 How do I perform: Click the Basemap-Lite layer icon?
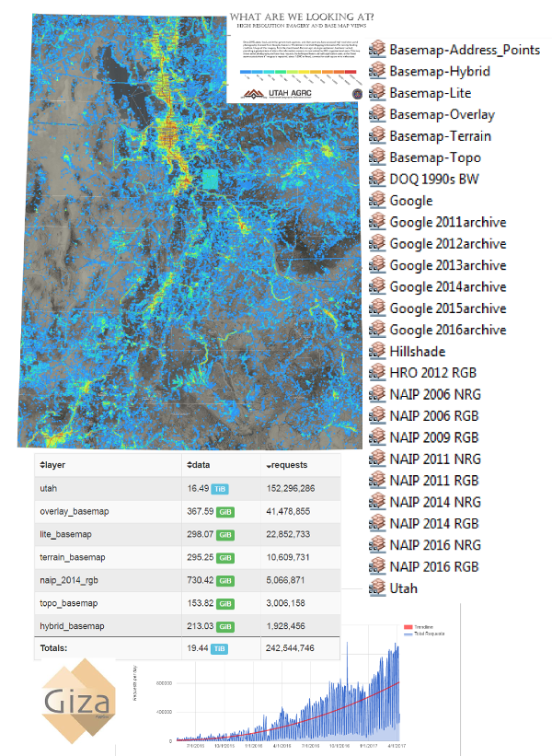(x=377, y=93)
